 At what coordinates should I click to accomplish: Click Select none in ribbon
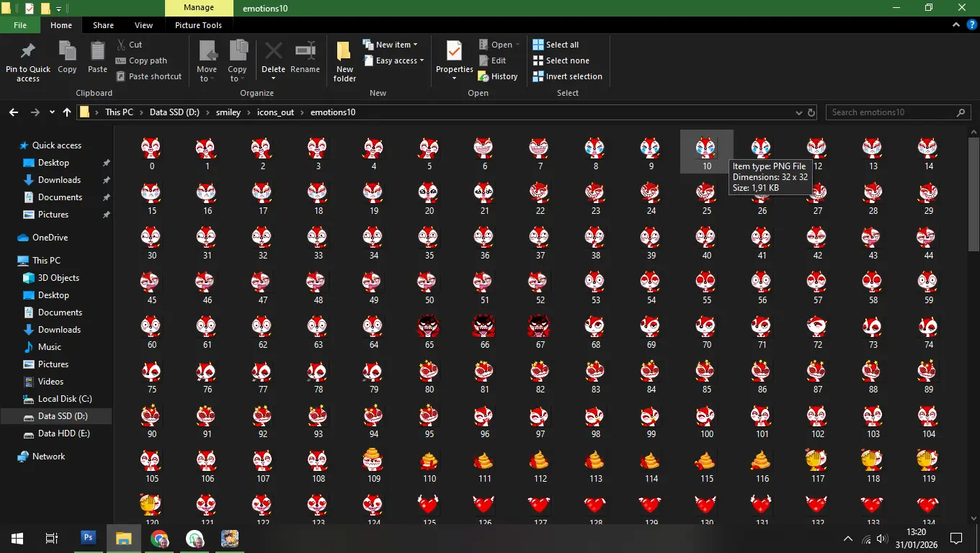coord(561,60)
